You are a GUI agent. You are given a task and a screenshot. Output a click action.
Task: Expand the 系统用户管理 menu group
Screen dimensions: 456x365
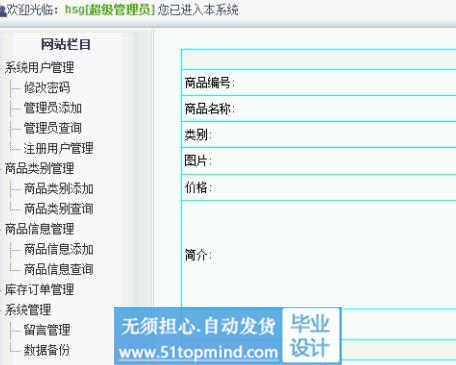point(39,68)
